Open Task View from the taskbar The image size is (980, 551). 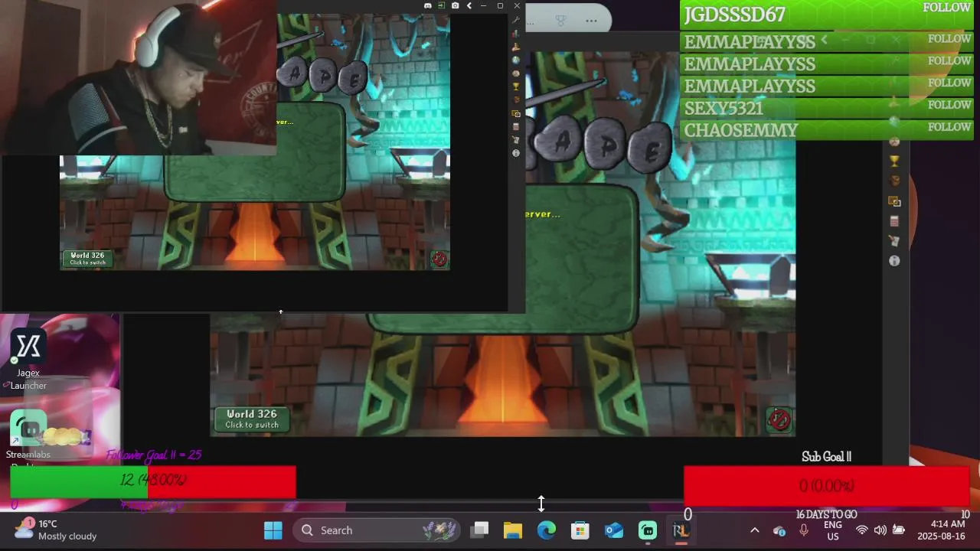coord(480,530)
